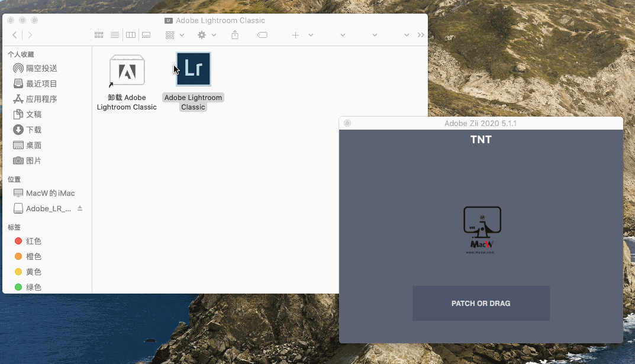Viewport: 635px width, 364px height.
Task: Eject the Adobe_LR_... volume
Action: tap(80, 208)
